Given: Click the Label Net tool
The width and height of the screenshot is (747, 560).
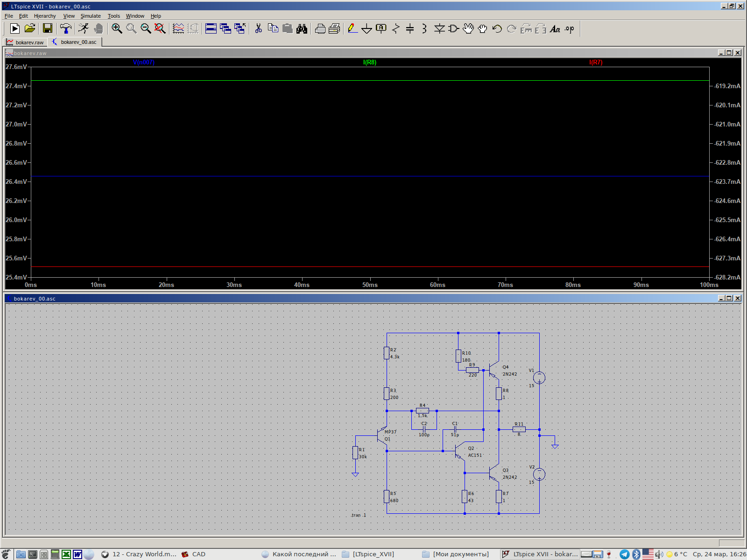Looking at the screenshot, I should [x=381, y=29].
